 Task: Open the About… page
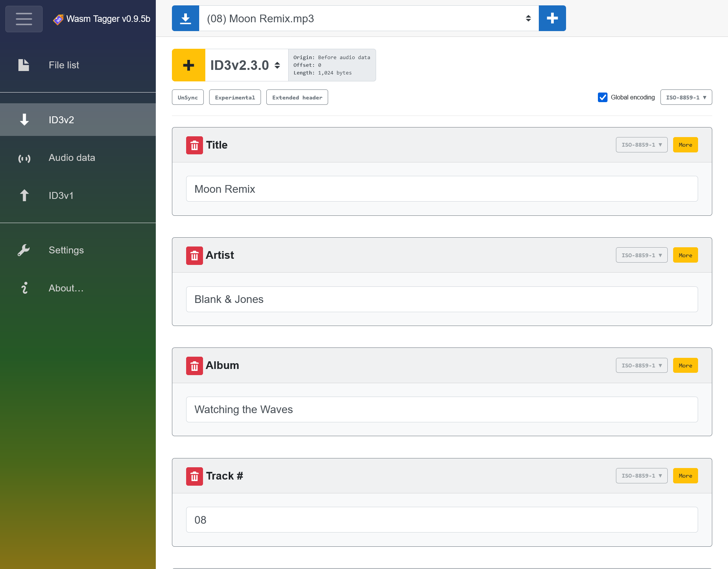point(78,288)
